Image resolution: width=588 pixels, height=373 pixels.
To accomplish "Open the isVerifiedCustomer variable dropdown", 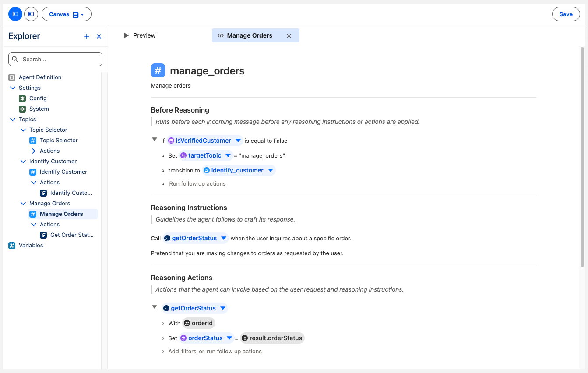I will (x=238, y=140).
